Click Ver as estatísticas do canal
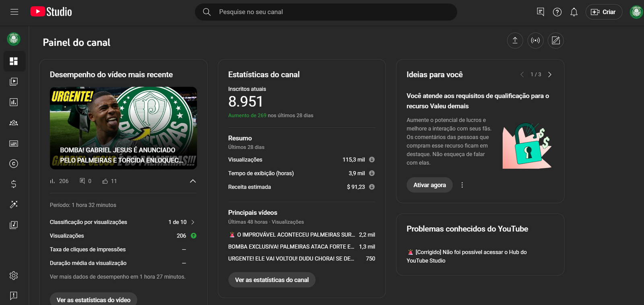 [272, 280]
